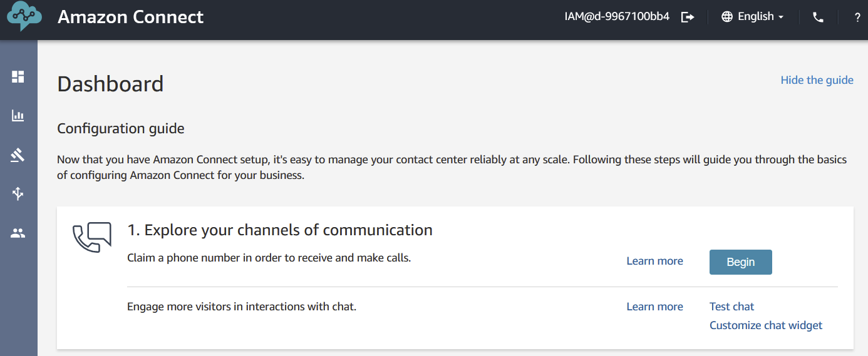Click the Explore your channels of communication heading

(280, 230)
